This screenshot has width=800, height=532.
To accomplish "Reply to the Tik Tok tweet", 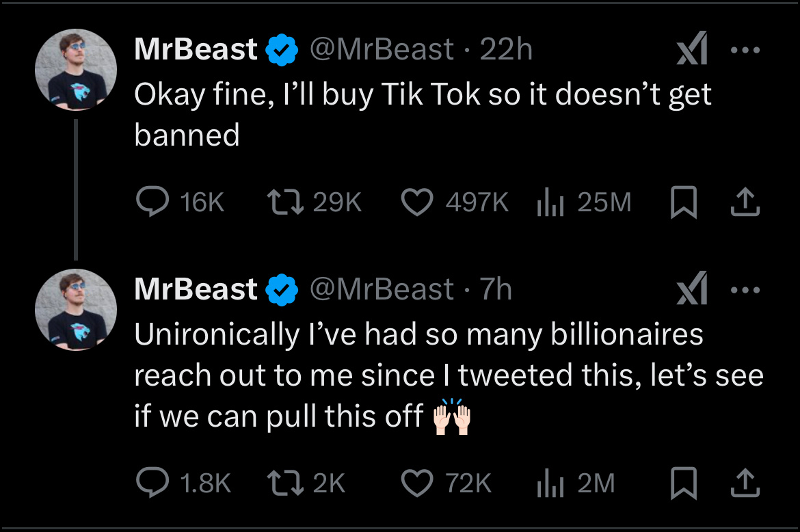I will 152,202.
